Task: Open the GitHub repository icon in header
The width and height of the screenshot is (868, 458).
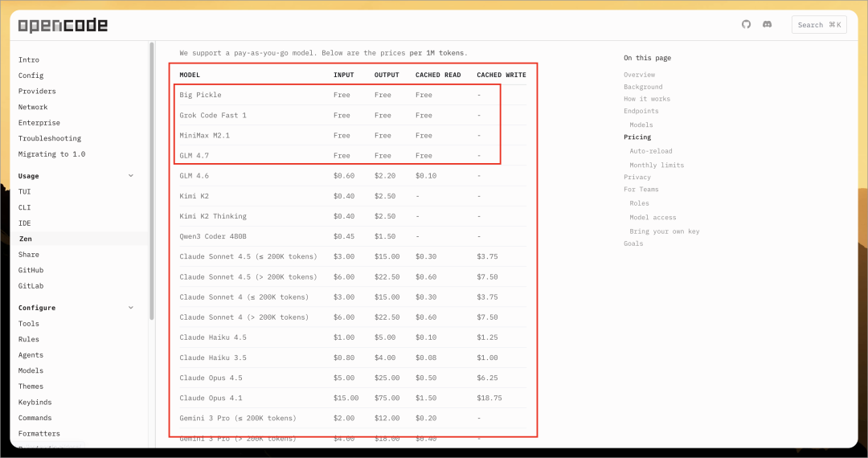Action: [x=746, y=24]
